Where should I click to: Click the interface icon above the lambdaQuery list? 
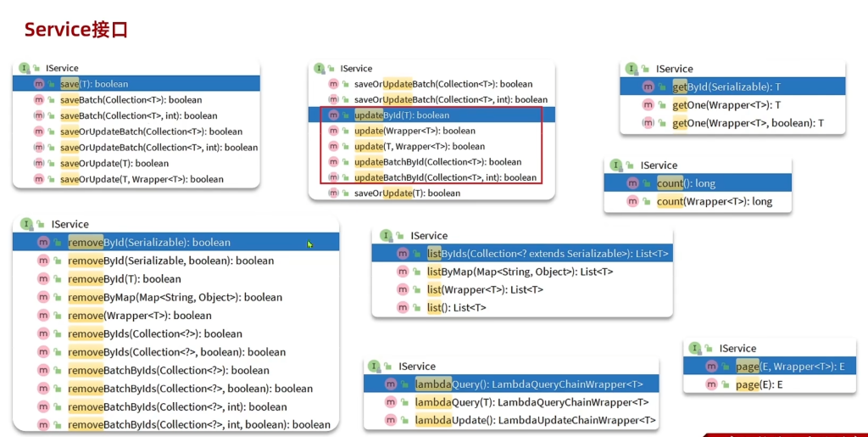pos(374,367)
